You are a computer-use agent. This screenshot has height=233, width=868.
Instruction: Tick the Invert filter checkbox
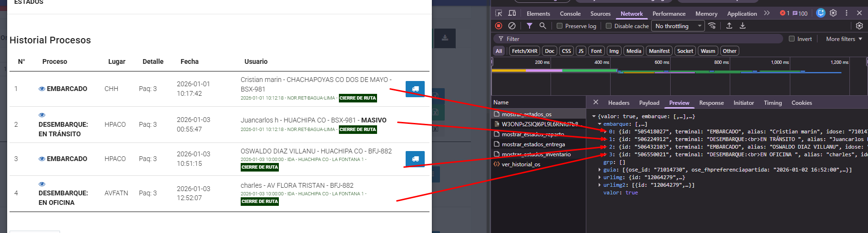792,39
